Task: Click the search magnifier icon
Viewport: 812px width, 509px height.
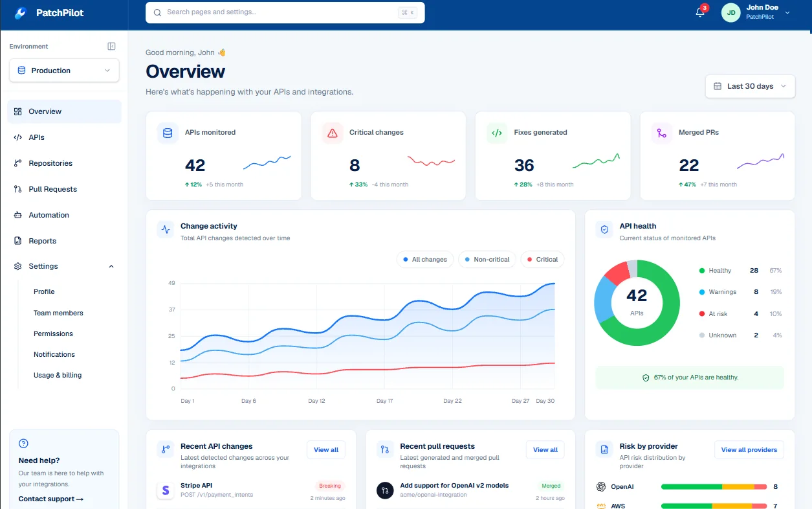Action: 157,12
